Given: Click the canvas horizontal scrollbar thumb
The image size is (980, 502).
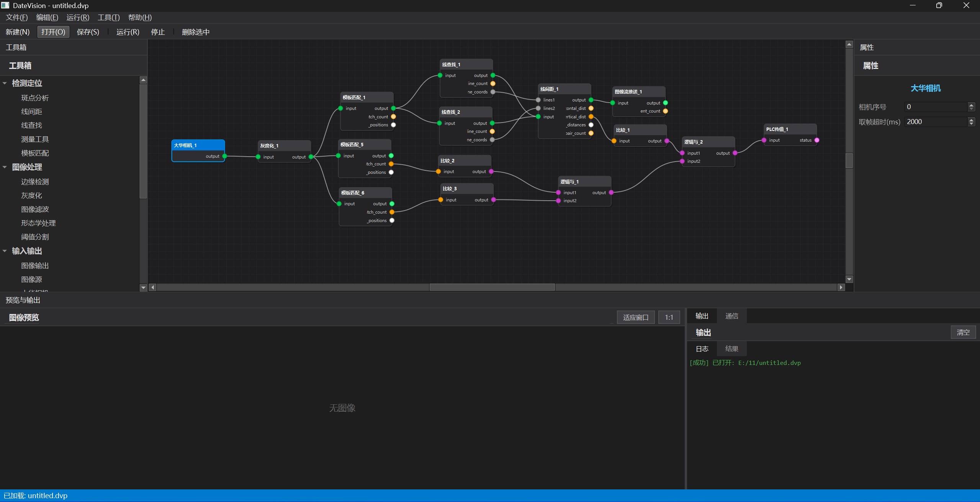Looking at the screenshot, I should [x=492, y=287].
